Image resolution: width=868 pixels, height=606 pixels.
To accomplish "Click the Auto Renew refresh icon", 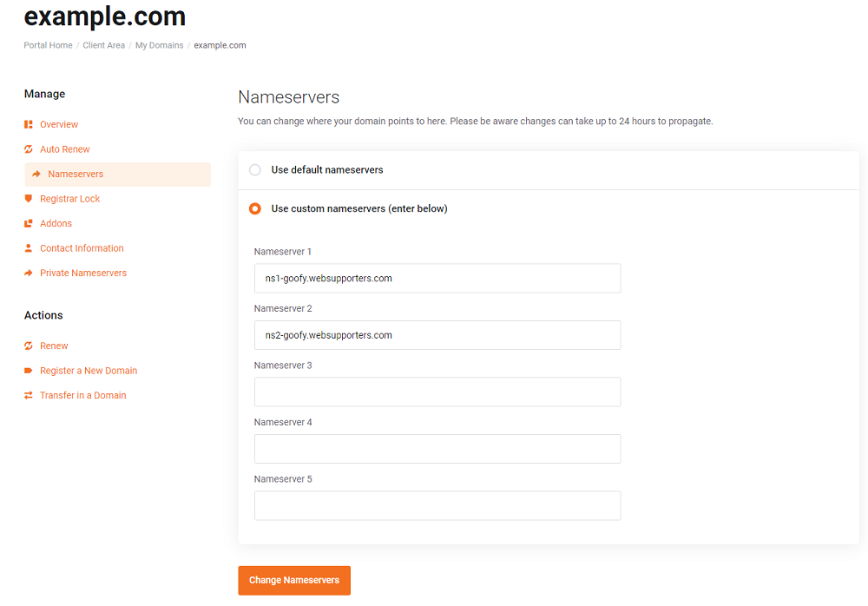I will pyautogui.click(x=29, y=149).
